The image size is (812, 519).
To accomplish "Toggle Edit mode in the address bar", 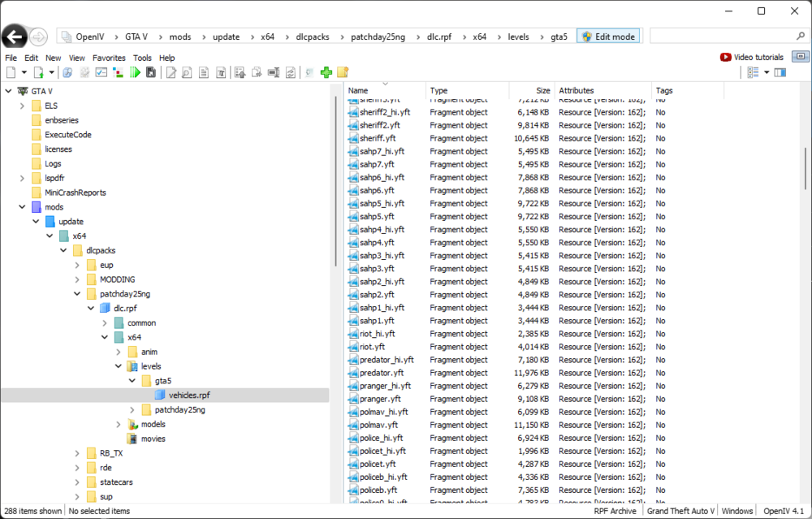I will coord(607,35).
